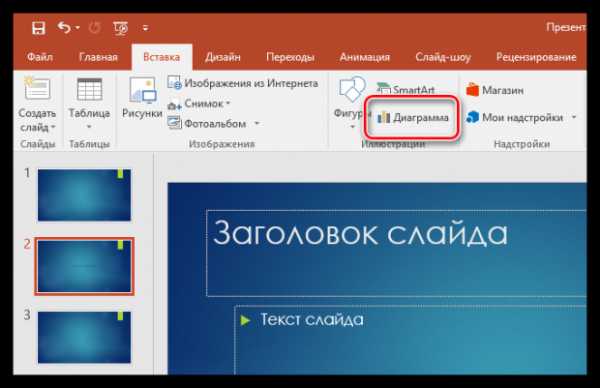Click the Undo arrow icon
Viewport: 600px width, 388px height.
pyautogui.click(x=65, y=28)
